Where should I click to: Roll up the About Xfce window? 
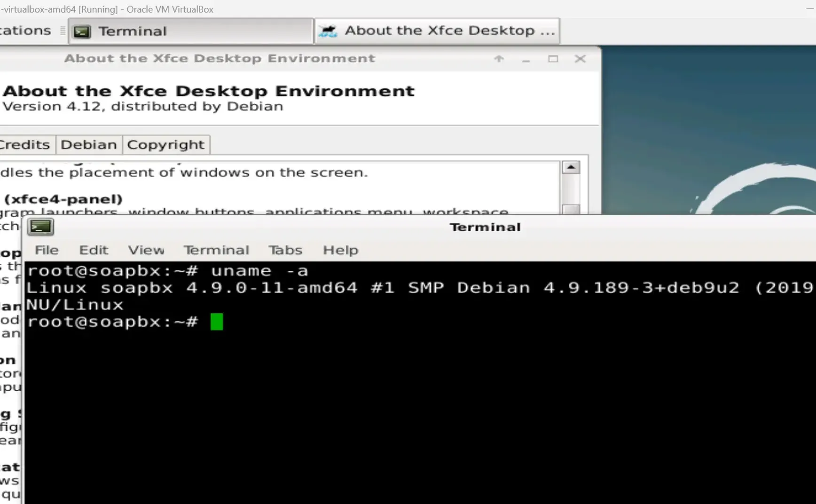[499, 59]
